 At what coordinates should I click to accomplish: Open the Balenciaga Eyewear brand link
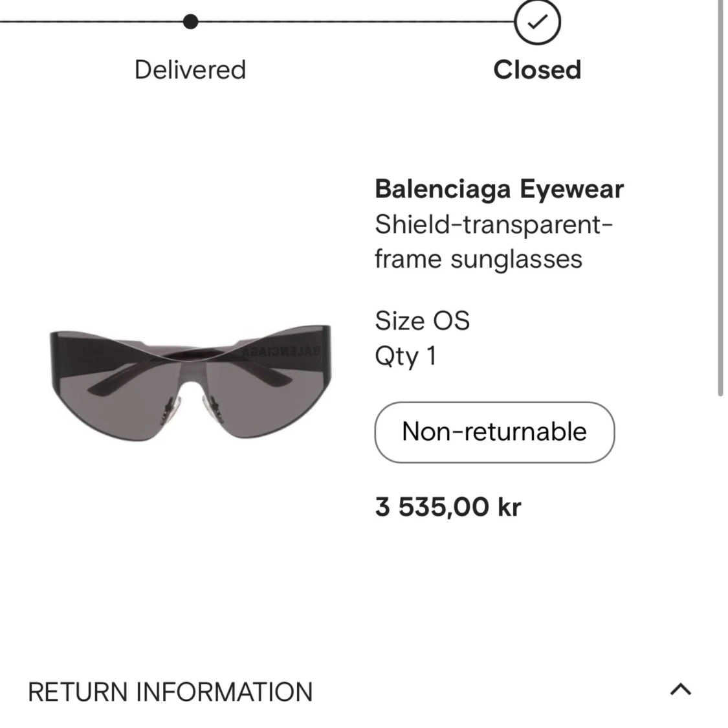[x=499, y=189]
